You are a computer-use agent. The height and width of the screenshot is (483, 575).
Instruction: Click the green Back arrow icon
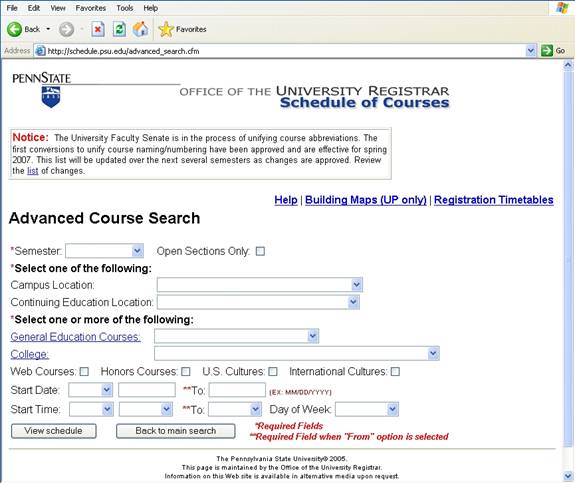(x=14, y=29)
